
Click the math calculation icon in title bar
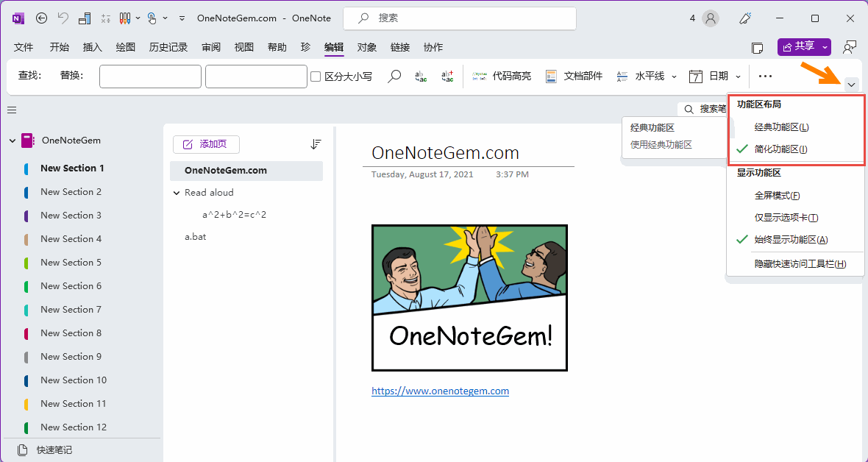pyautogui.click(x=106, y=18)
